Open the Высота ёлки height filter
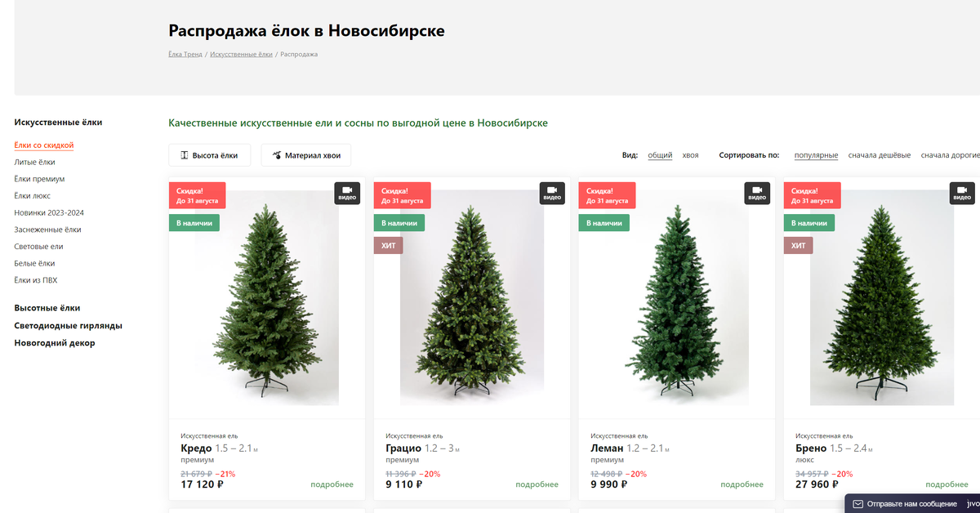The image size is (980, 513). click(x=210, y=155)
